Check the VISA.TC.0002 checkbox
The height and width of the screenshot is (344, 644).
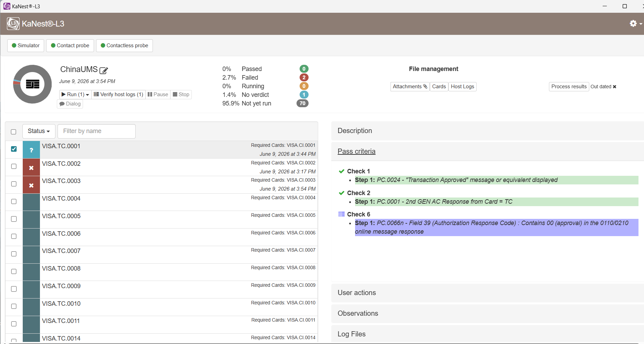[14, 166]
